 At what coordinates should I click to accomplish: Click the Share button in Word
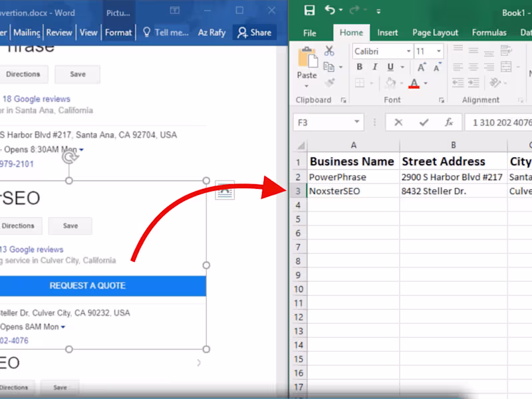point(255,33)
